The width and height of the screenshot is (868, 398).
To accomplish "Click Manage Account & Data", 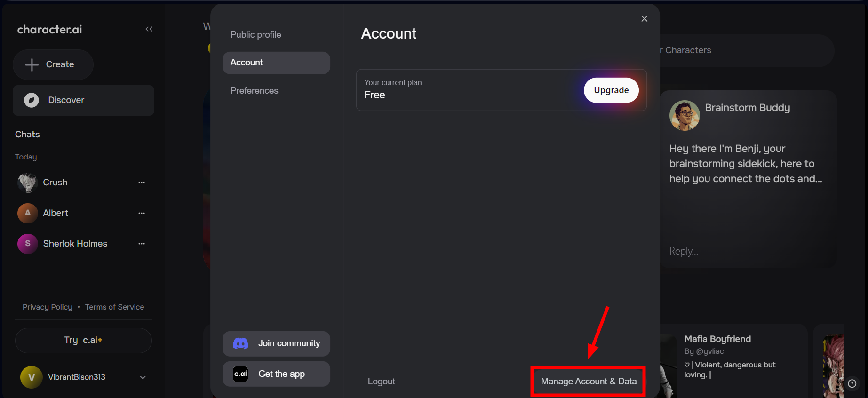I will [589, 382].
